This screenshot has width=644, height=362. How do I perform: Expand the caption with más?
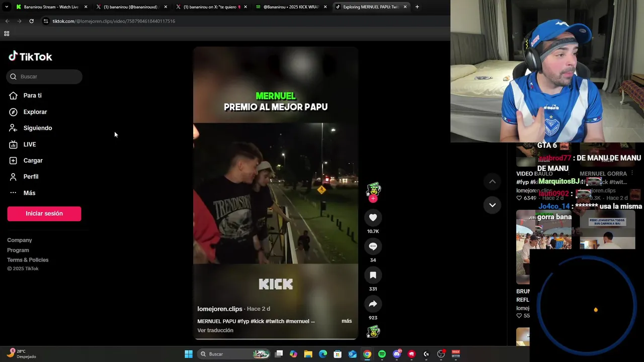point(347,321)
